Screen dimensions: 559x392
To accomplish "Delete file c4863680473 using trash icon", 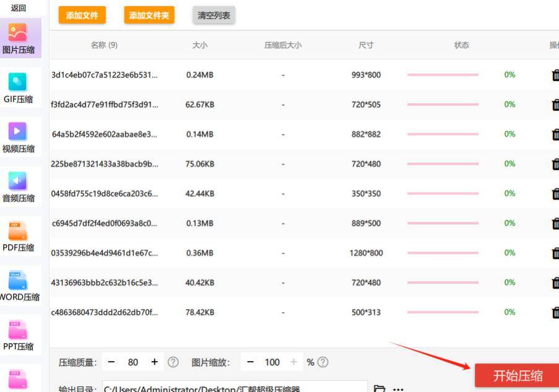I will pyautogui.click(x=554, y=312).
